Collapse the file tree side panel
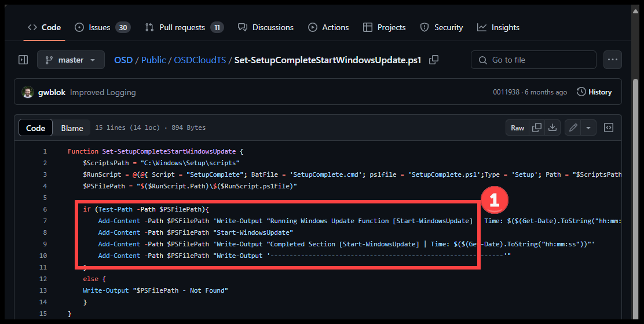644x324 pixels. 23,60
